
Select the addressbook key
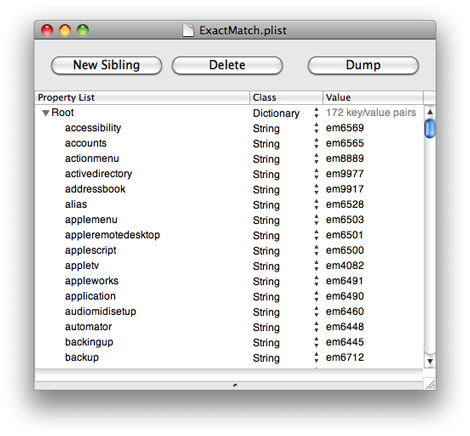pos(95,189)
